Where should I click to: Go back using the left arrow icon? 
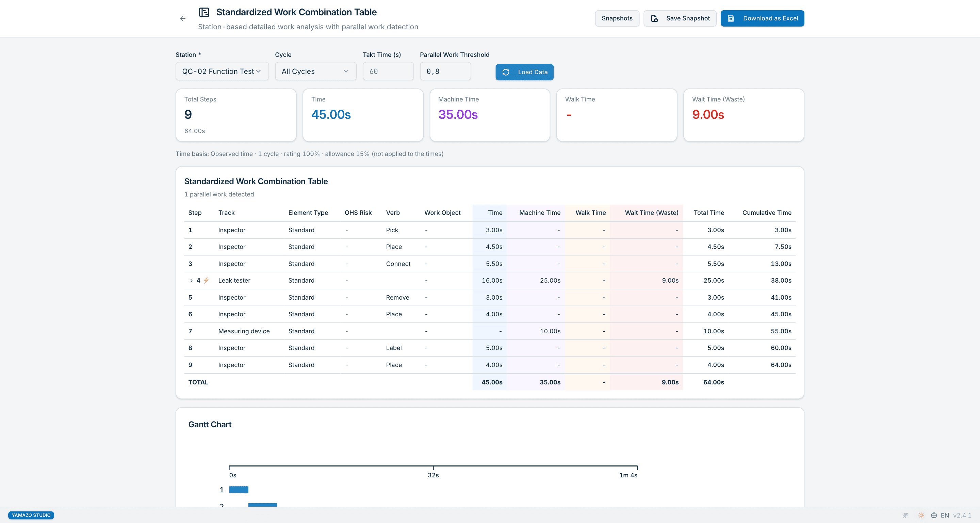coord(183,18)
